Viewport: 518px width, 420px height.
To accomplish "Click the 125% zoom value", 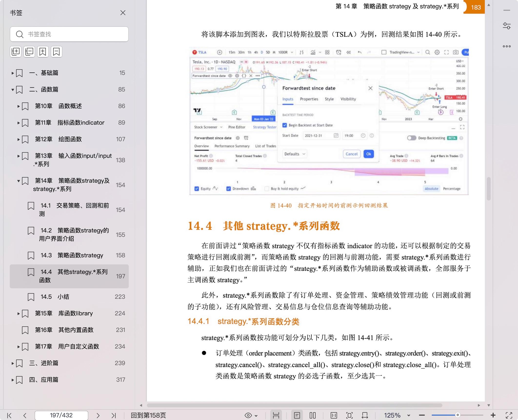I will 392,415.
